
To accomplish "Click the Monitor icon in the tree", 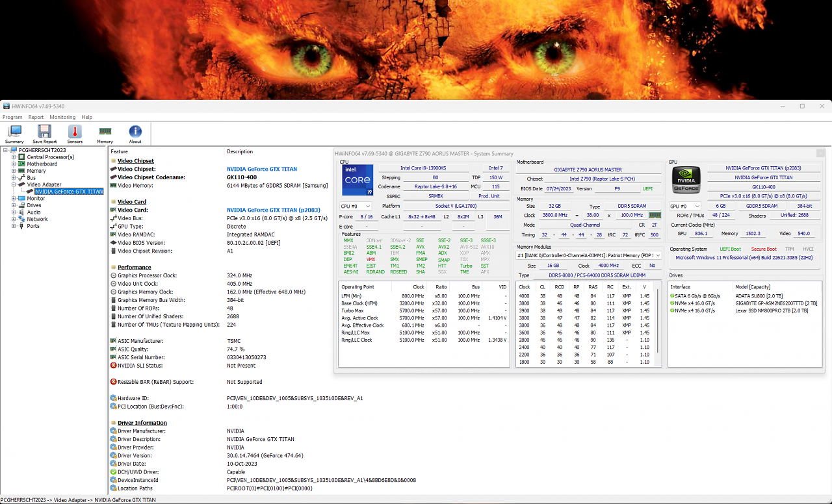I will [x=22, y=198].
